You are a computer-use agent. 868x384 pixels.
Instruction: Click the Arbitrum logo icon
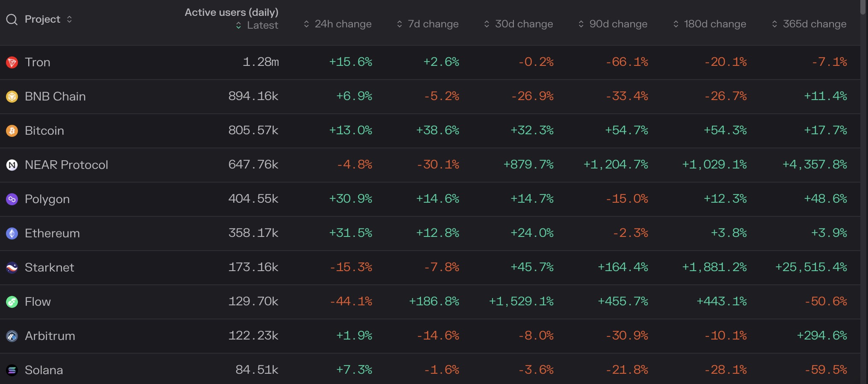(x=12, y=336)
